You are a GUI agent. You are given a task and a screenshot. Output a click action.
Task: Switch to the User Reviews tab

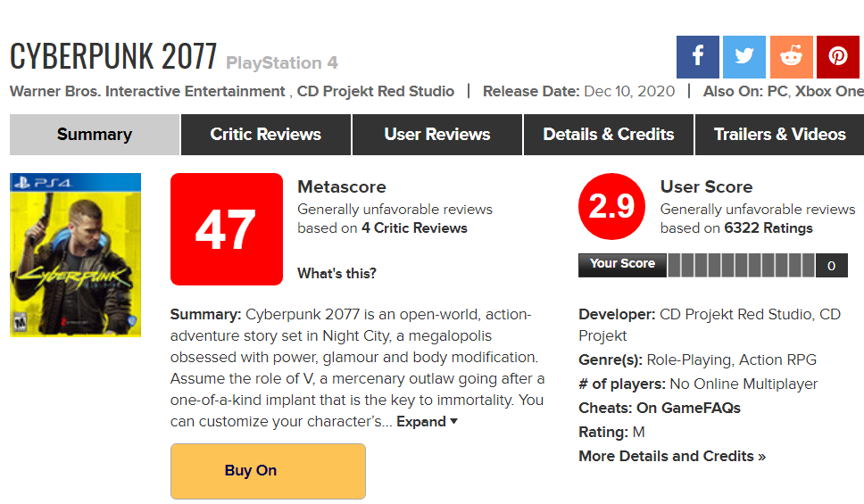tap(437, 135)
